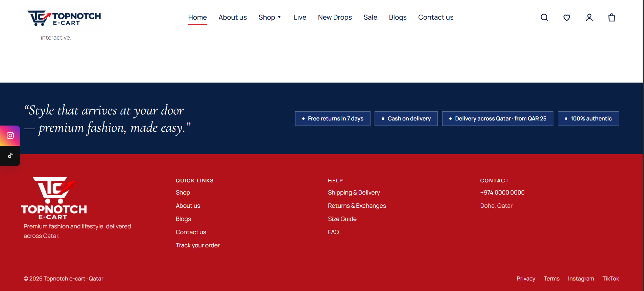Open the Returns & Exchanges help link
This screenshot has width=644, height=291.
click(x=357, y=206)
